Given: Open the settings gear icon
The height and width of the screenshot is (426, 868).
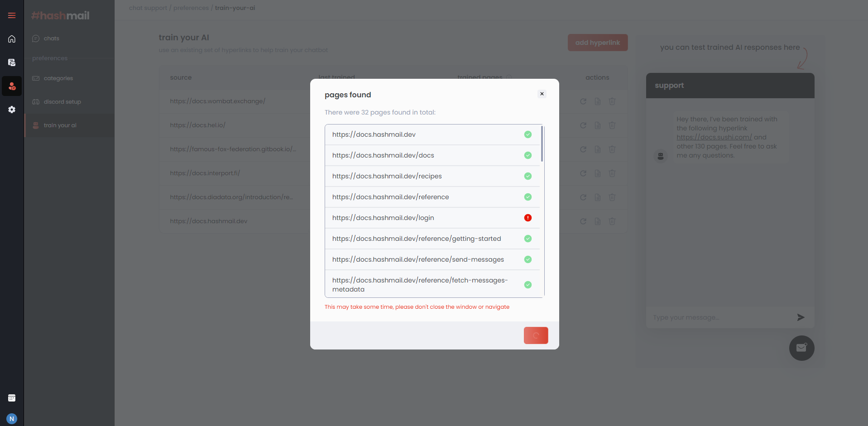Looking at the screenshot, I should click(12, 110).
